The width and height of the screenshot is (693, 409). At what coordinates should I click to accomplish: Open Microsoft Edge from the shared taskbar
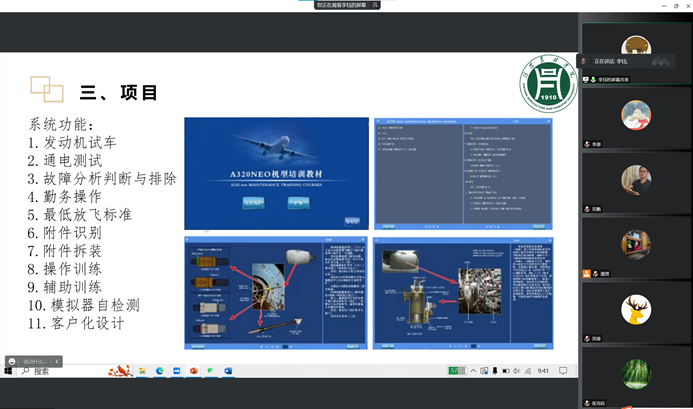pos(158,371)
